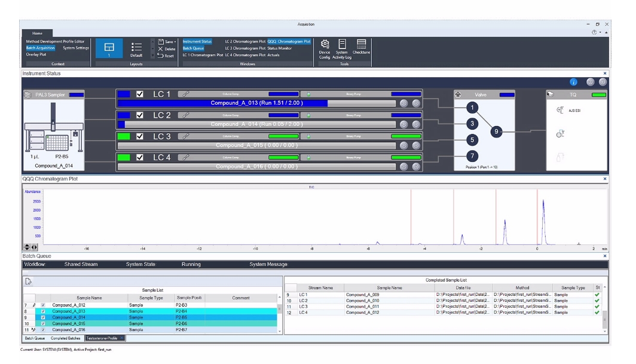Screen dimensions: 636x364
Task: Click the LC 1 run progress bar
Action: (256, 103)
